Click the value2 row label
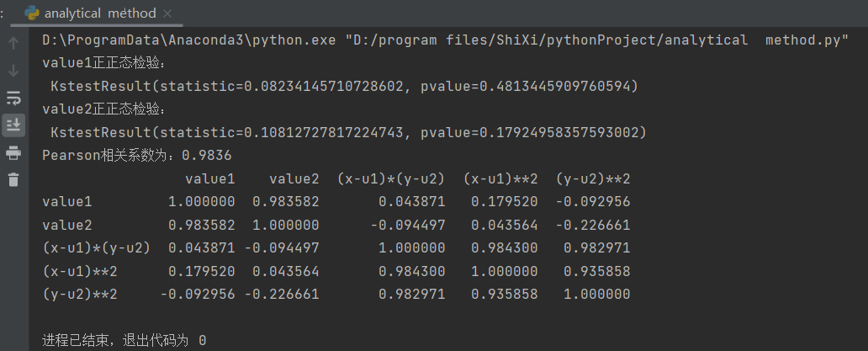Screen dimensions: 868x351 [x=67, y=226]
